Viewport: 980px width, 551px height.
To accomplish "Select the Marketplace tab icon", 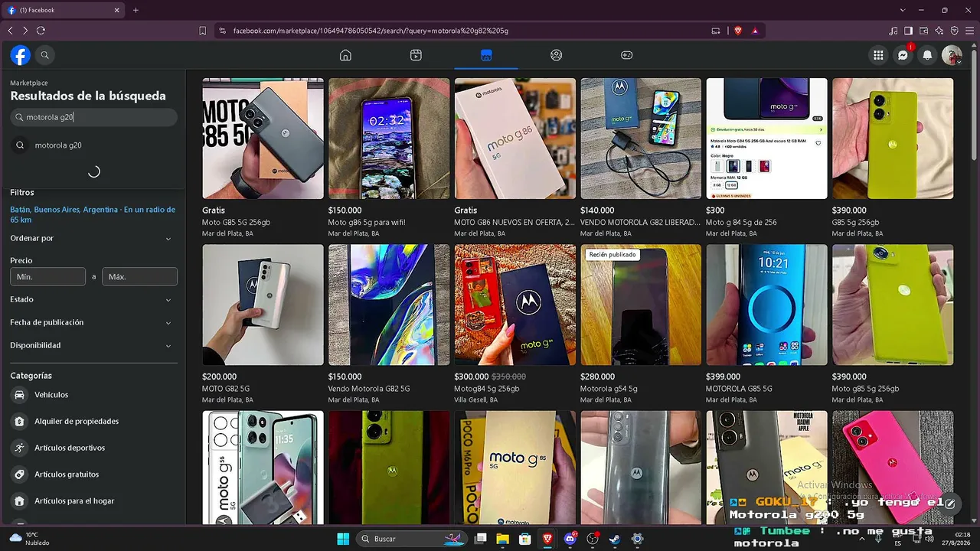I will point(486,55).
